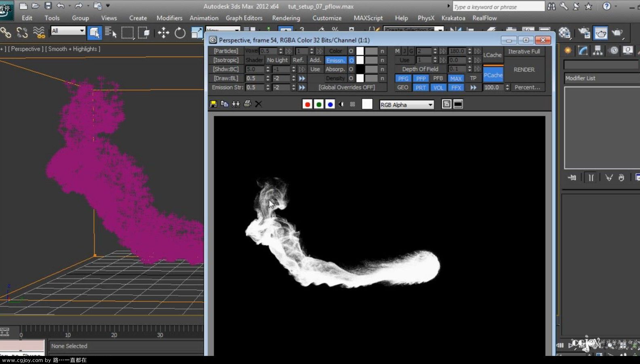This screenshot has width=640, height=364.
Task: Open the MAXScript menu
Action: [x=368, y=18]
